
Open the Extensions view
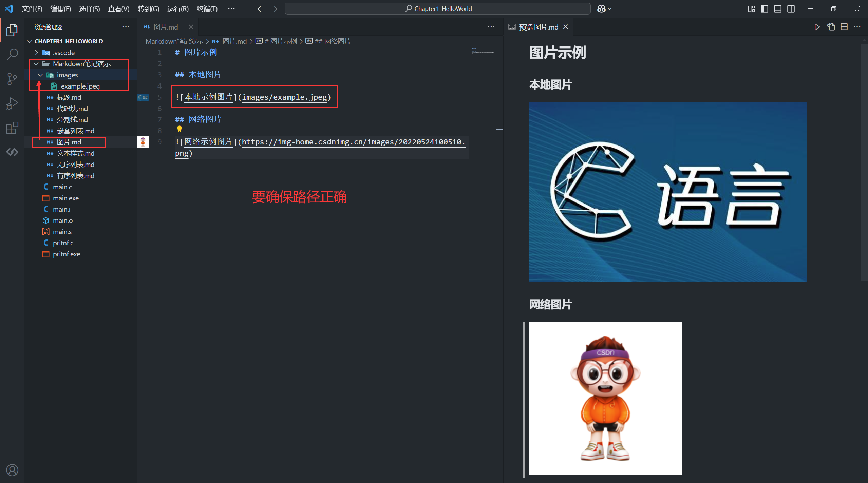pyautogui.click(x=12, y=128)
